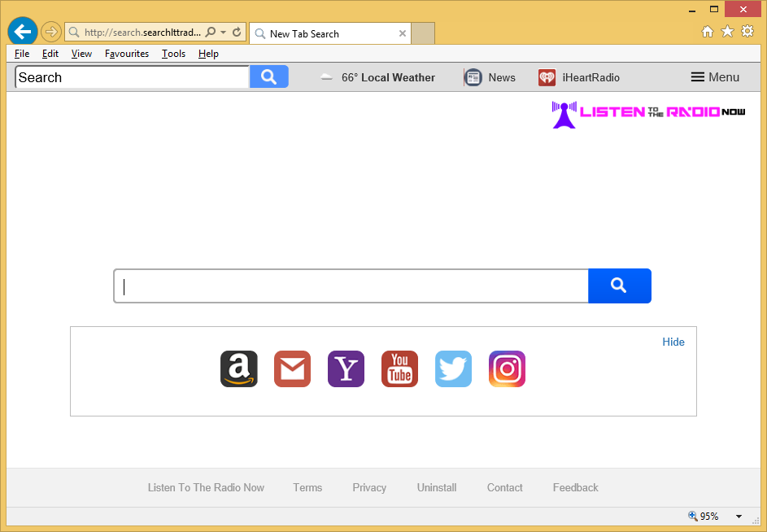
Task: Close the New Tab Search tab
Action: click(x=403, y=34)
